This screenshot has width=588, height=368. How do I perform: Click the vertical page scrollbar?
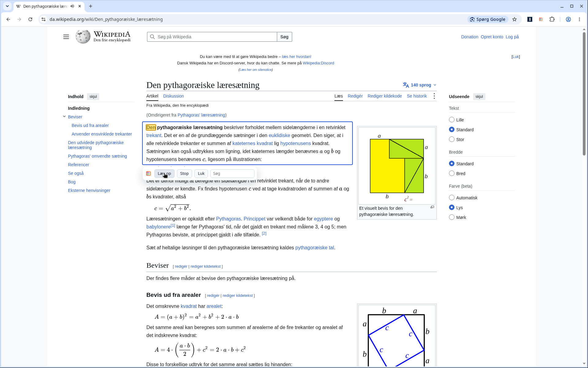pos(584,94)
